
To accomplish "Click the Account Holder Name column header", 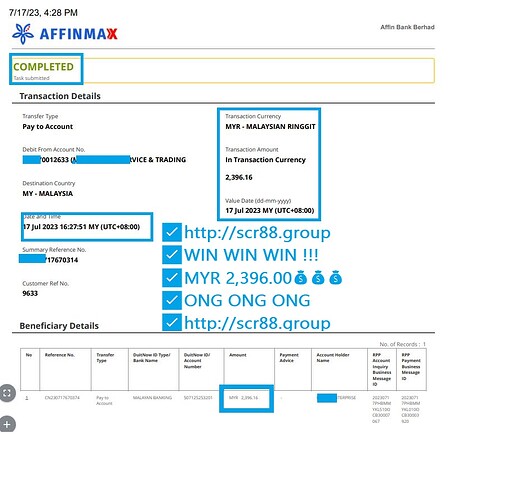I will pos(333,358).
